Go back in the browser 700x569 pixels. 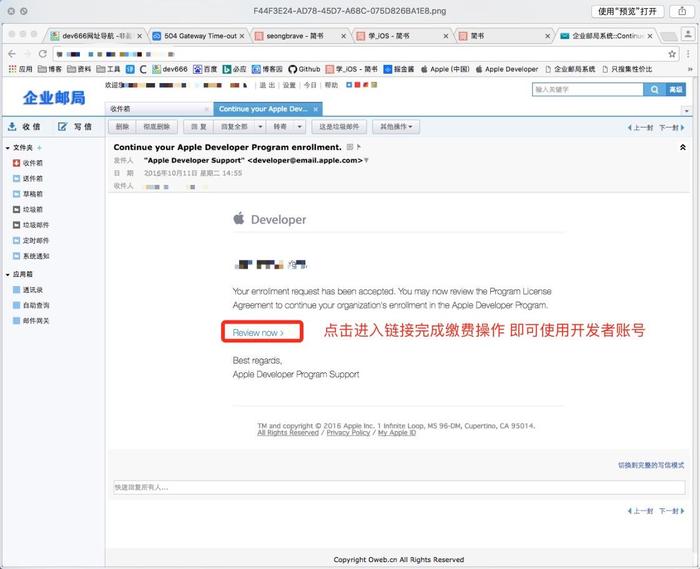(12, 54)
